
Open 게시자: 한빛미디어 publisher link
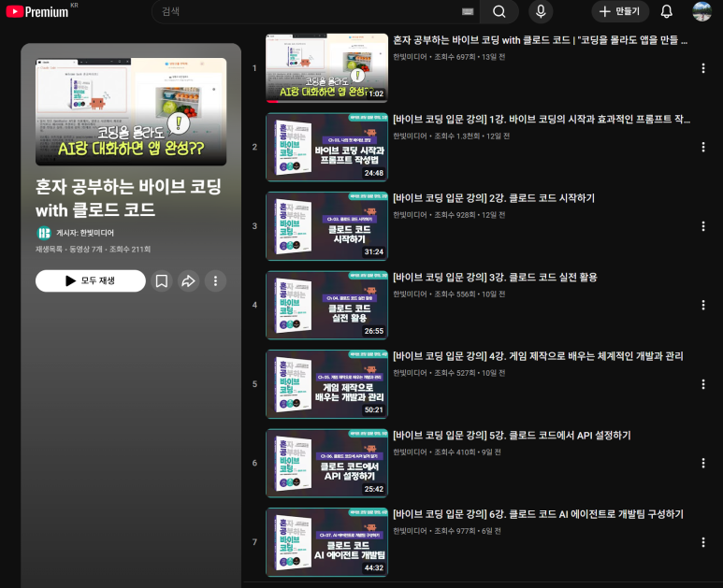point(85,233)
